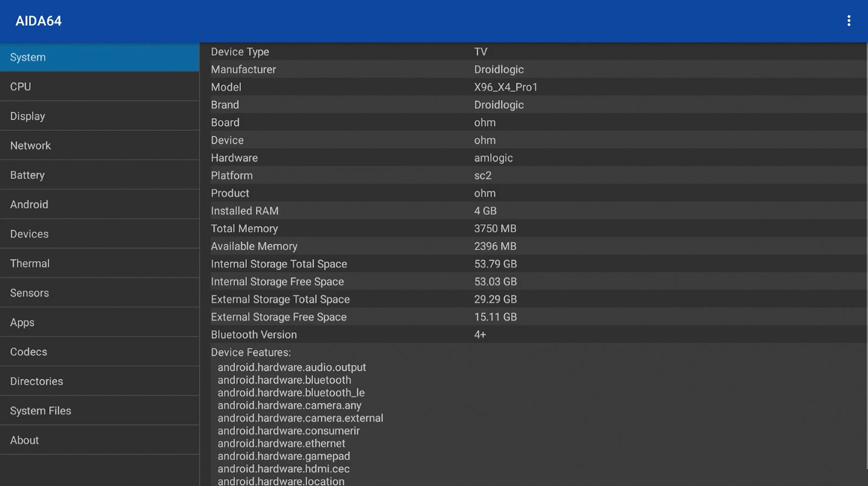Click android.hardware.consumerir feature
Screen dimensions: 868x486
(289, 431)
